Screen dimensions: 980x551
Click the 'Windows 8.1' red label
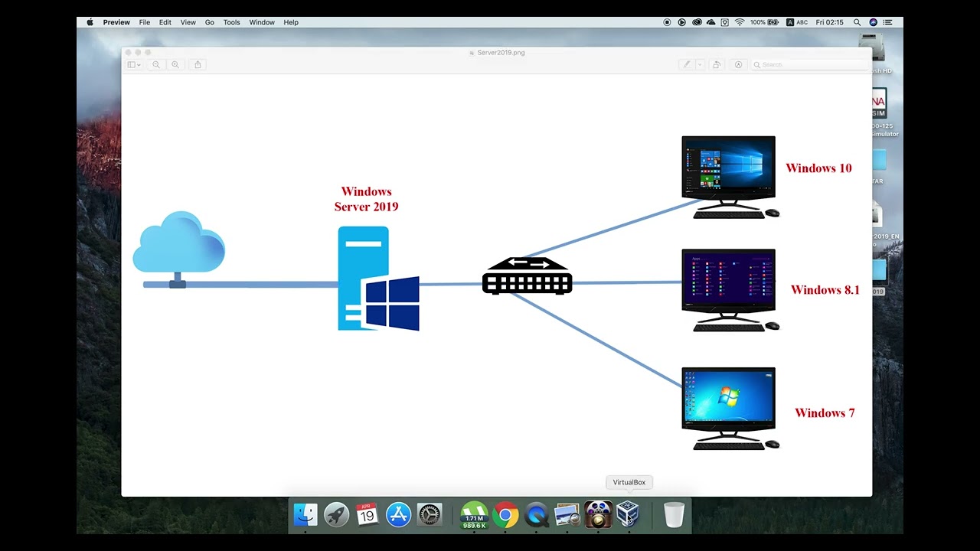point(825,290)
